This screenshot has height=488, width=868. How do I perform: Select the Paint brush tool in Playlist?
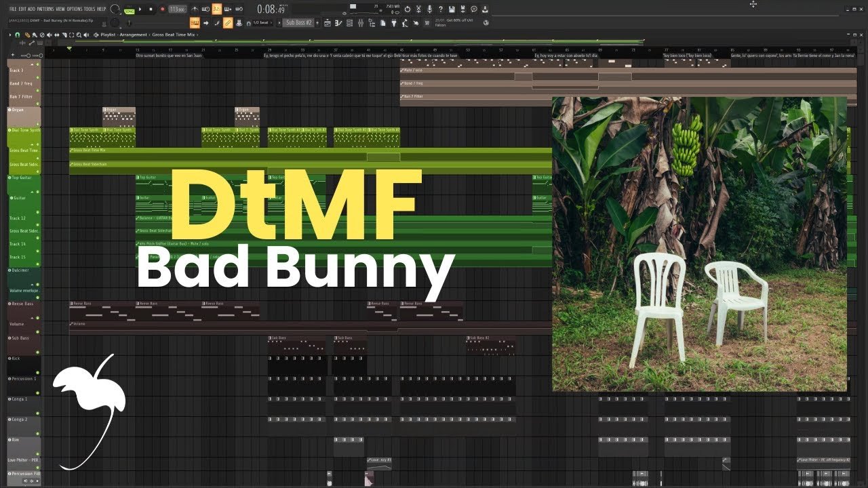pyautogui.click(x=34, y=35)
